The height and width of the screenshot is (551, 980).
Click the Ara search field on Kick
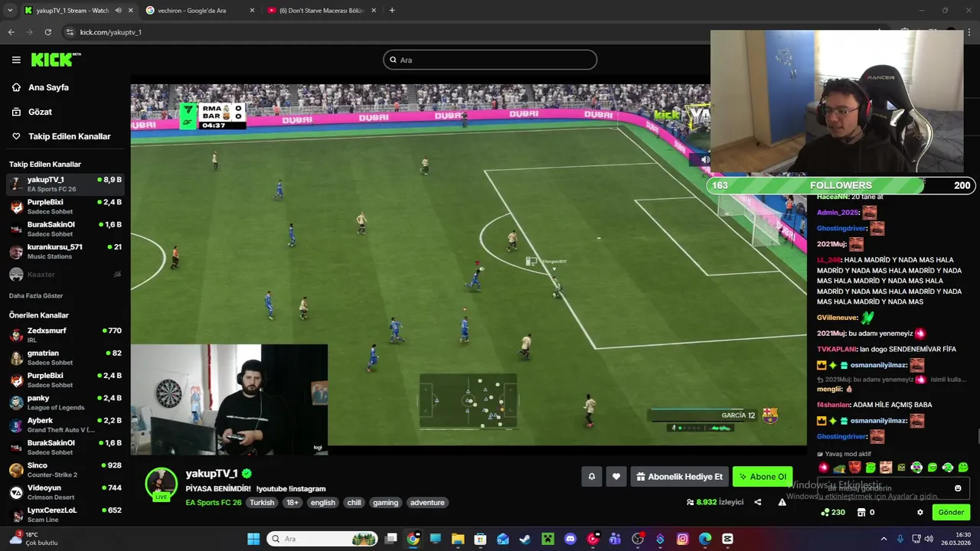coord(490,60)
